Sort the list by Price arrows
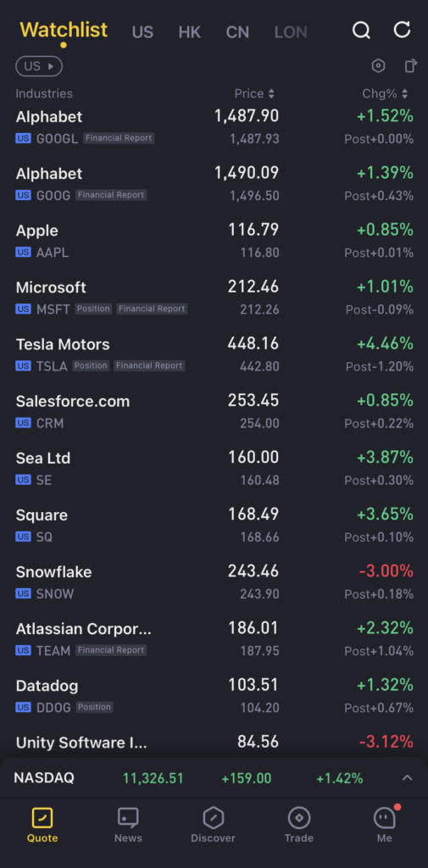The image size is (428, 868). pos(271,93)
